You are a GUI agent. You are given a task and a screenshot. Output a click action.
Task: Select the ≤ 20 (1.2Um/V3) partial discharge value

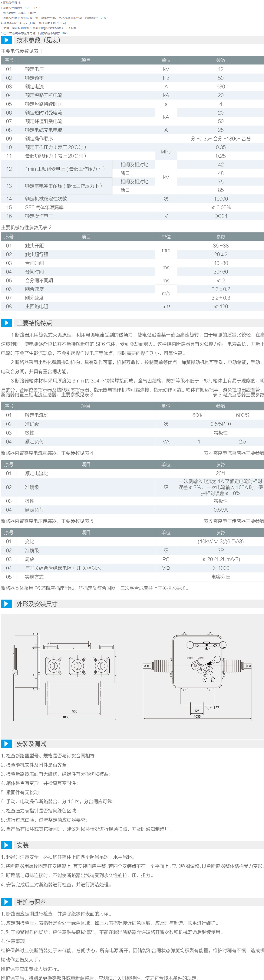221,559
